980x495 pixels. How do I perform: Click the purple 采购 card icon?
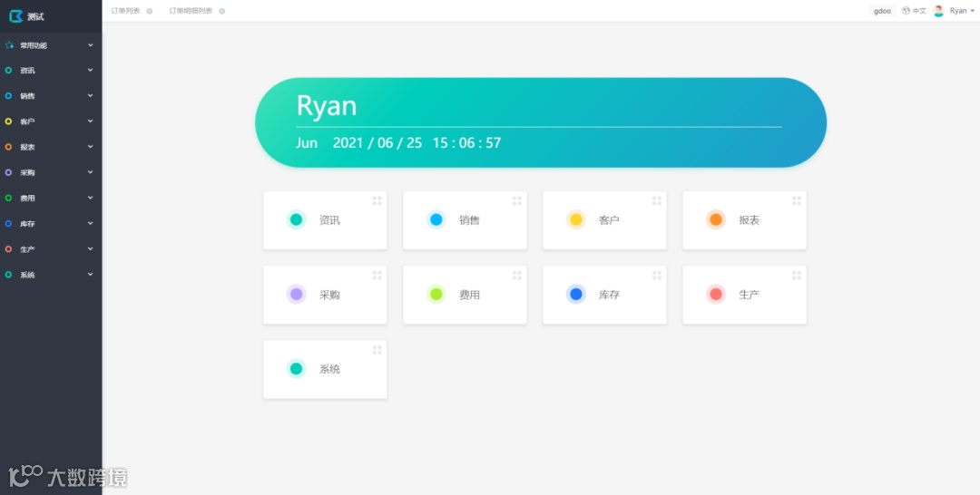(x=296, y=294)
